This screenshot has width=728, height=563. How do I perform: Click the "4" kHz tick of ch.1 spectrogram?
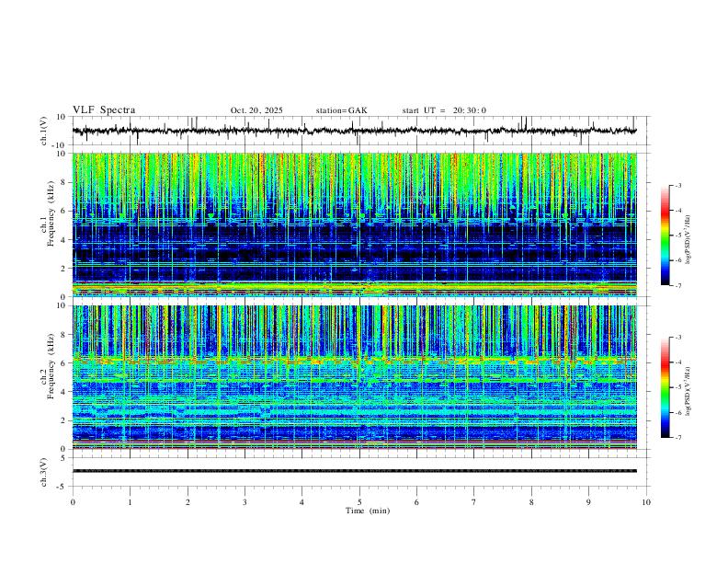(x=64, y=240)
